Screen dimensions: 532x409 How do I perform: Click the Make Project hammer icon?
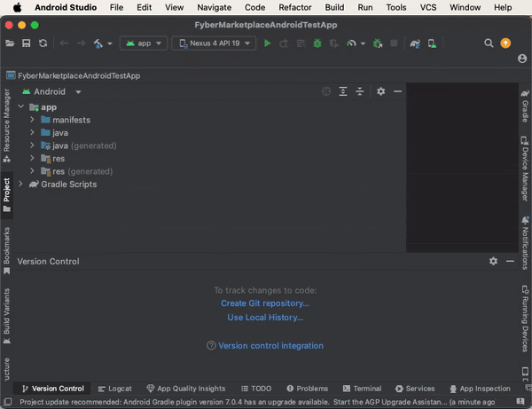coord(98,43)
